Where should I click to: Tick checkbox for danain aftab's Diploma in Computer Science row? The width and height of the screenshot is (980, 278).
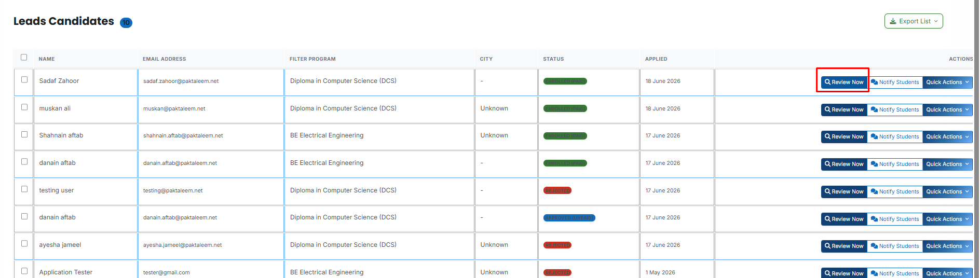click(x=24, y=216)
